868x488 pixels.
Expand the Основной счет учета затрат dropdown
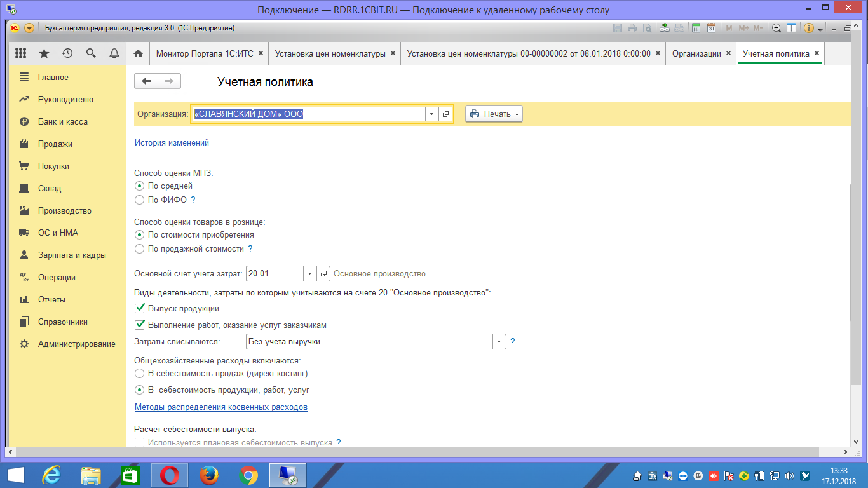click(310, 273)
